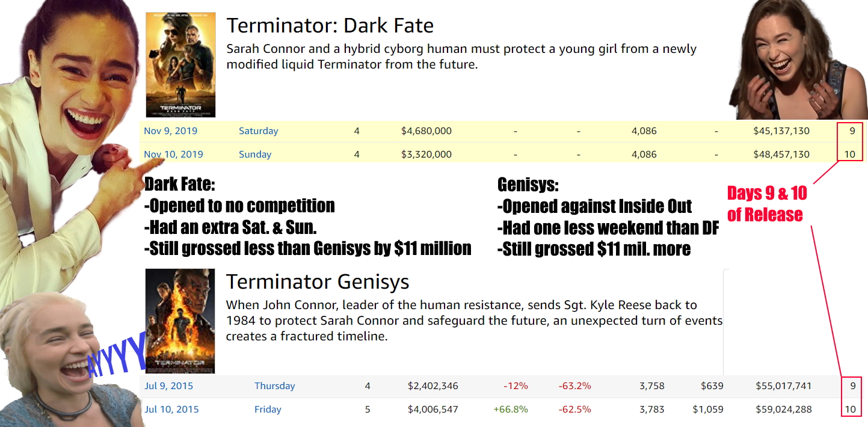Select the $48,457,130 total gross cell
This screenshot has width=868, height=427.
point(781,154)
